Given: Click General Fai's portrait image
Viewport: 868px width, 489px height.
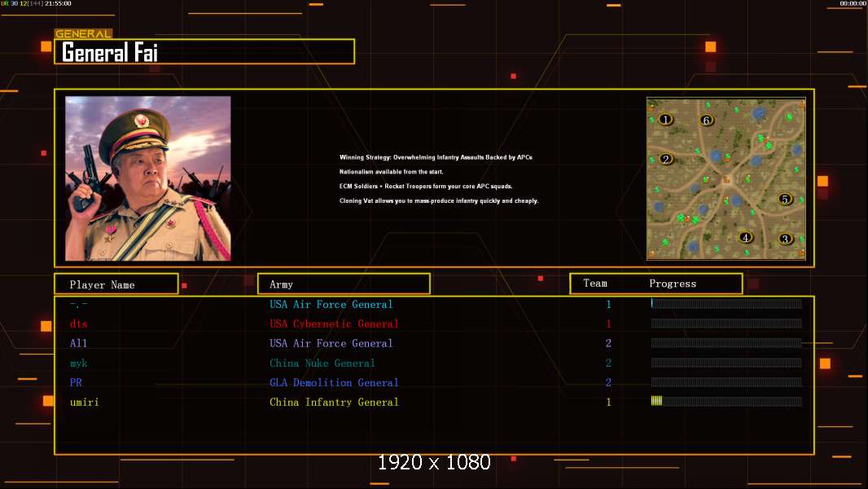Looking at the screenshot, I should (148, 178).
